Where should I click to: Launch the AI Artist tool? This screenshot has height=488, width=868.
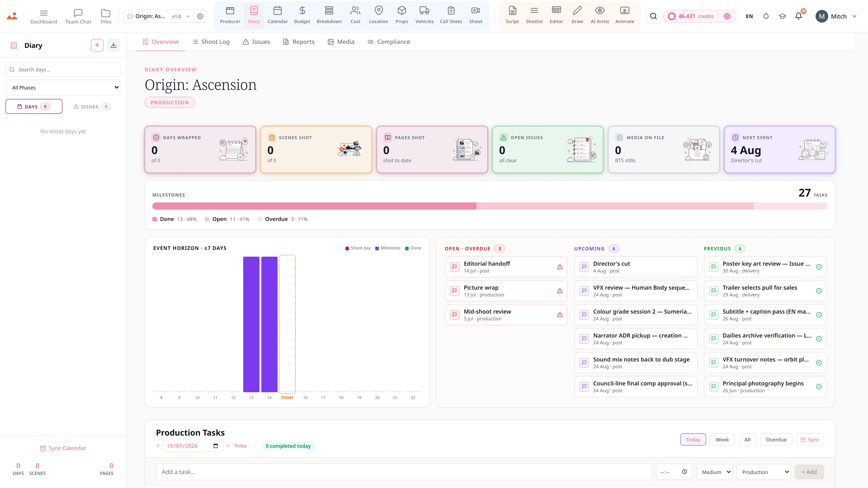pyautogui.click(x=599, y=16)
